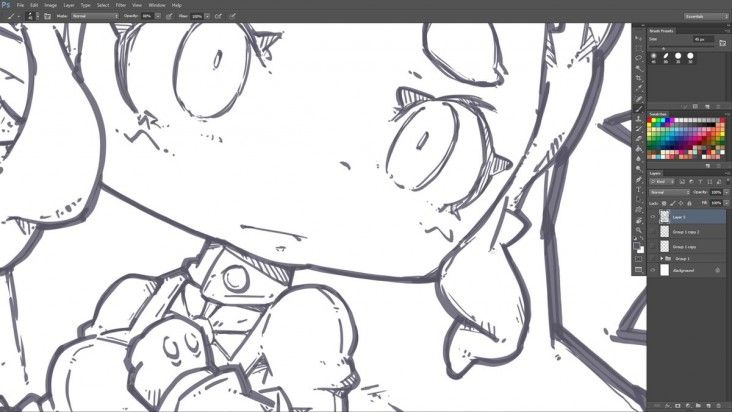
Task: Open the File menu
Action: (20, 5)
